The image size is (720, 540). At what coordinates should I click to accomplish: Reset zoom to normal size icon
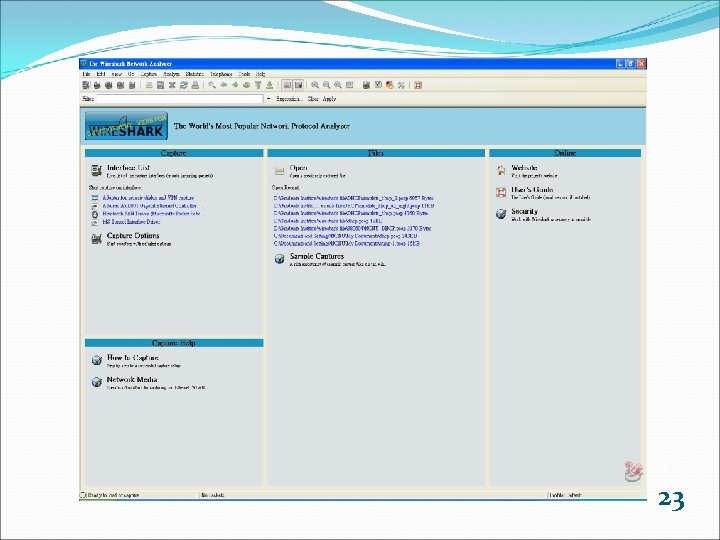point(338,85)
